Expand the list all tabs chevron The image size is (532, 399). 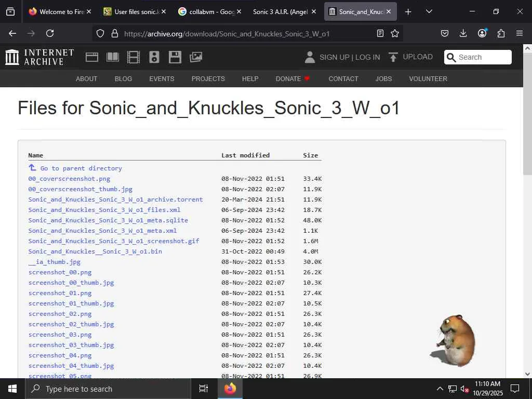pos(429,11)
